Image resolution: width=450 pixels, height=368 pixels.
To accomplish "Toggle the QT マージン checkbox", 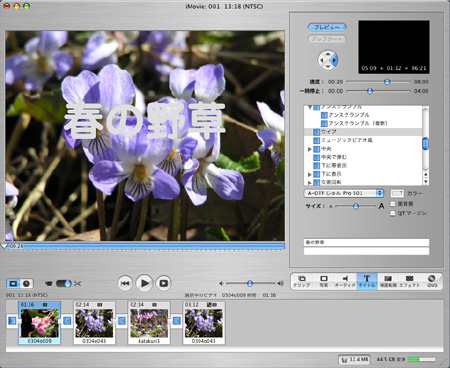I will pos(393,213).
